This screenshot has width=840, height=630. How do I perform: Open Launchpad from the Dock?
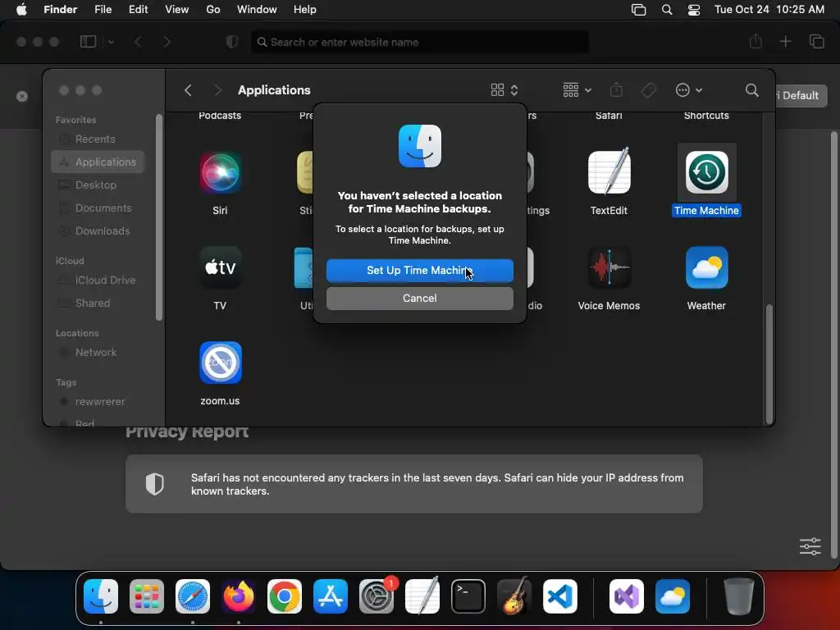point(147,596)
